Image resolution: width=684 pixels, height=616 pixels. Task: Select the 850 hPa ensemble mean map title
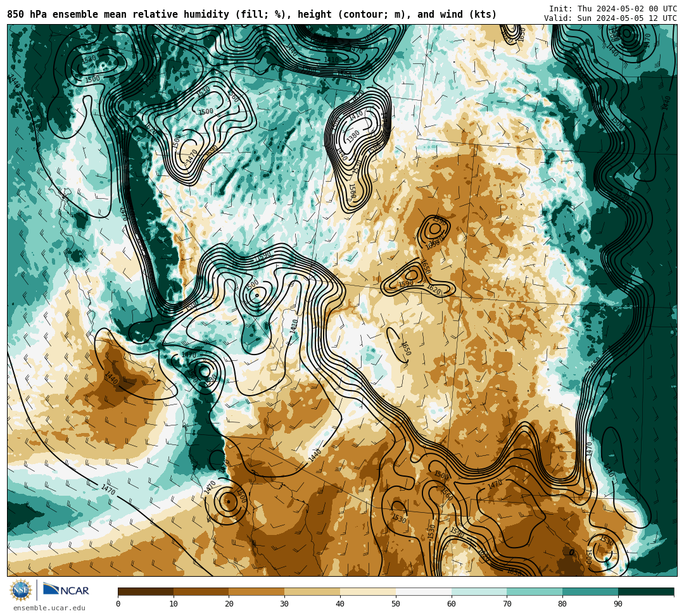click(251, 15)
